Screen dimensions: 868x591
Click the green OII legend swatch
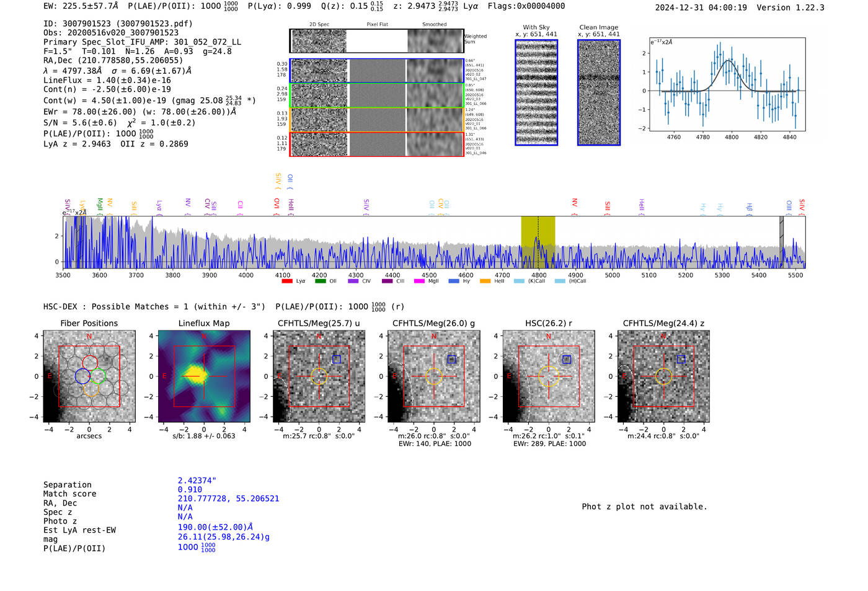coord(320,281)
